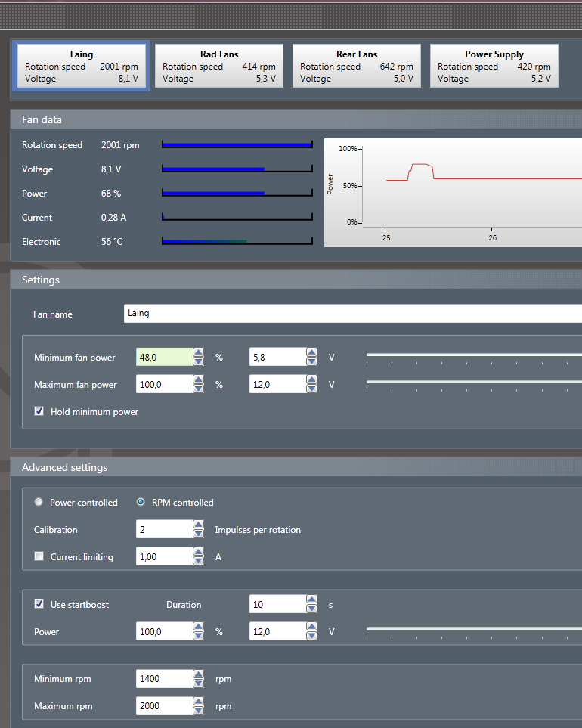Decrease minimum fan power voltage with down arrow

[x=311, y=361]
